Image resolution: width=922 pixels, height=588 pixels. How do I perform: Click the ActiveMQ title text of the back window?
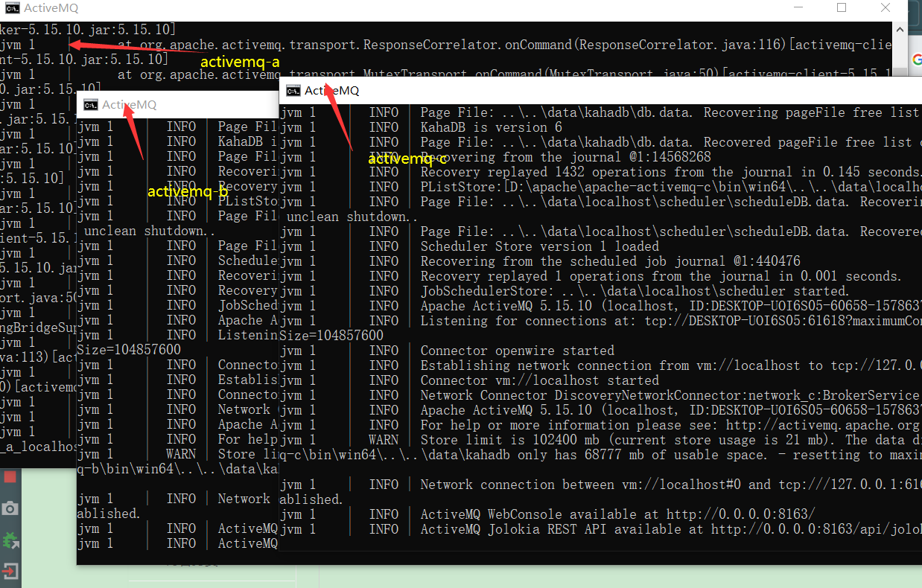tap(49, 8)
